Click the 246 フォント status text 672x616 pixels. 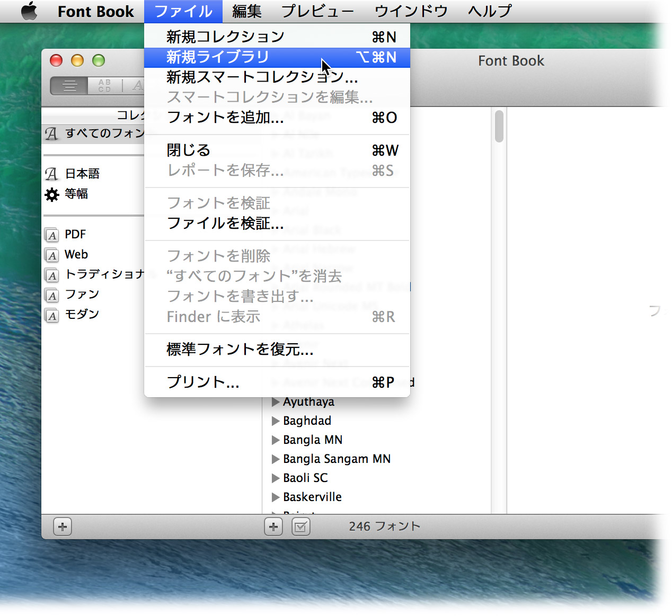point(384,526)
